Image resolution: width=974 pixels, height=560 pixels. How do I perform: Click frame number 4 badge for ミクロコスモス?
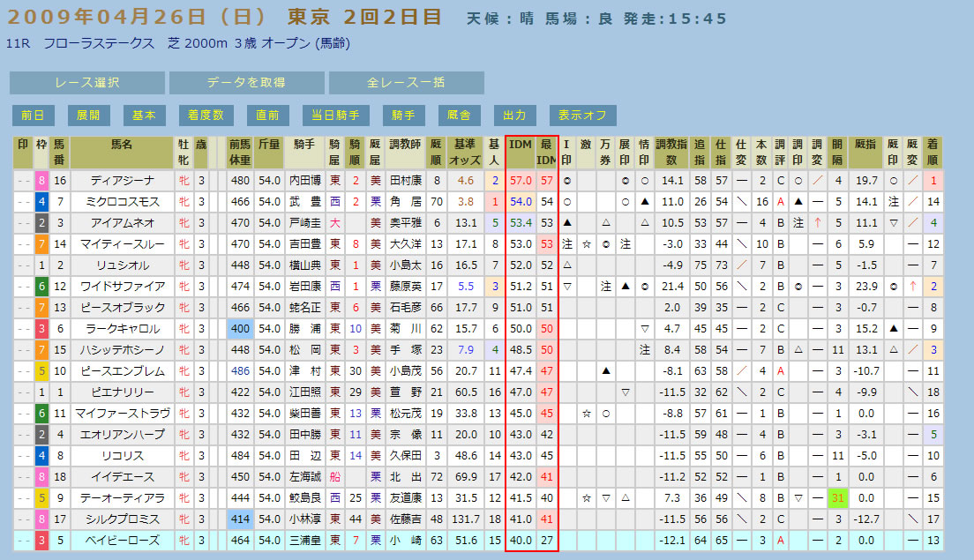tap(41, 202)
